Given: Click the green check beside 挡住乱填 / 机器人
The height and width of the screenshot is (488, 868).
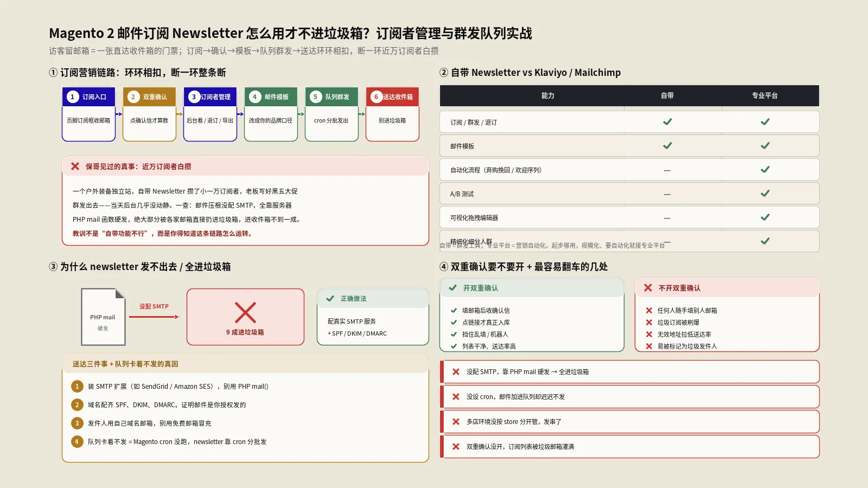Looking at the screenshot, I should 454,335.
